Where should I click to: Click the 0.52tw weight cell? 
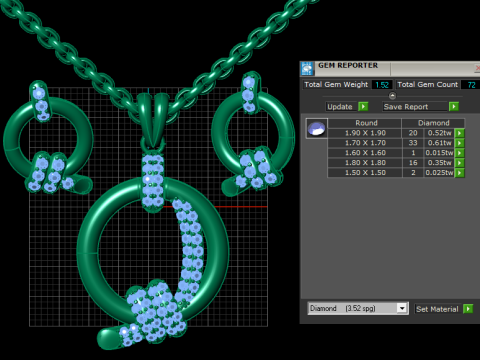(x=439, y=133)
